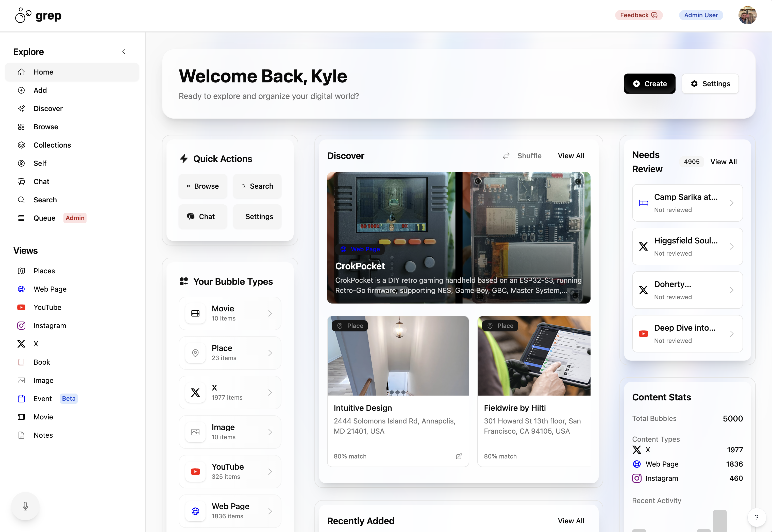Click the Chat speech bubble sidebar icon
Viewport: 772px width, 532px height.
tap(21, 182)
